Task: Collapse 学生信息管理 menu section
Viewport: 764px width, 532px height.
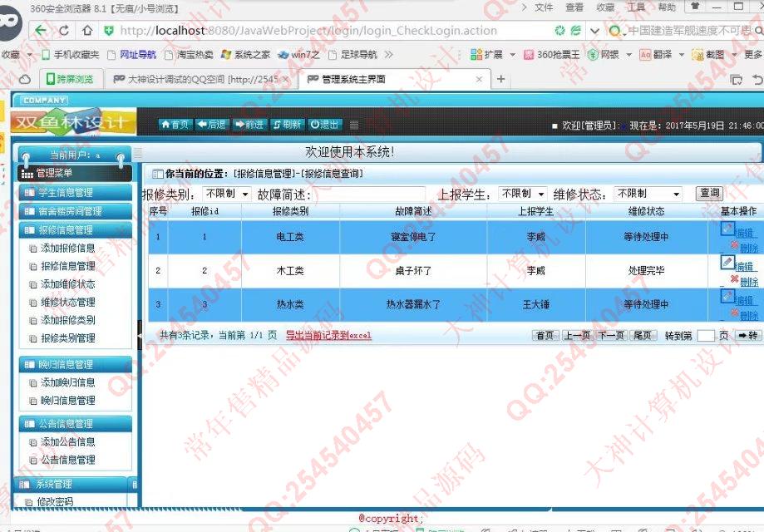Action: 76,193
